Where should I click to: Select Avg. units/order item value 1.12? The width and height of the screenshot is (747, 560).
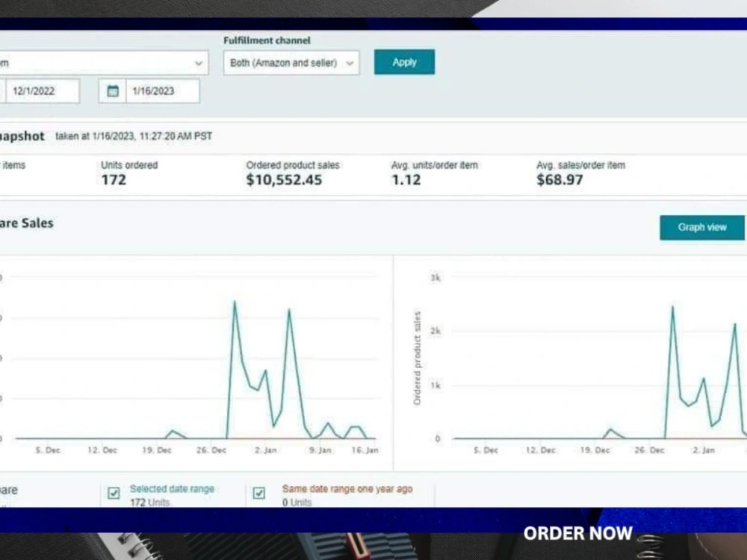[406, 180]
